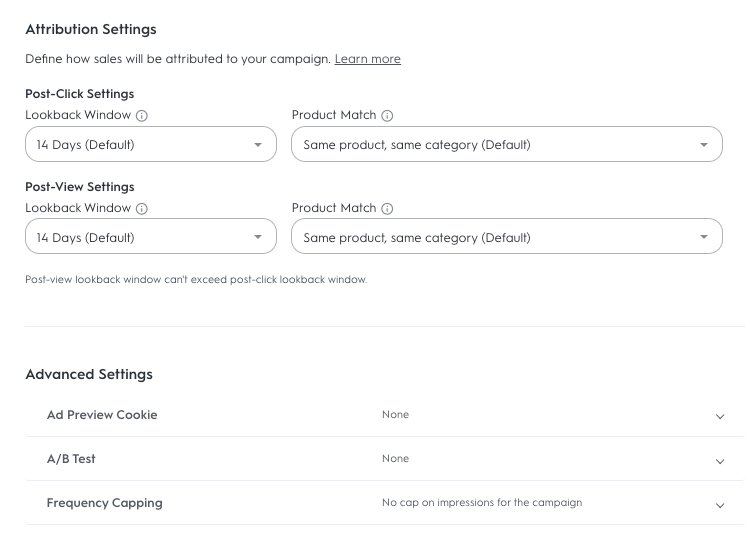Click info icon beside Post-View Product Match
This screenshot has width=756, height=540.
(387, 209)
